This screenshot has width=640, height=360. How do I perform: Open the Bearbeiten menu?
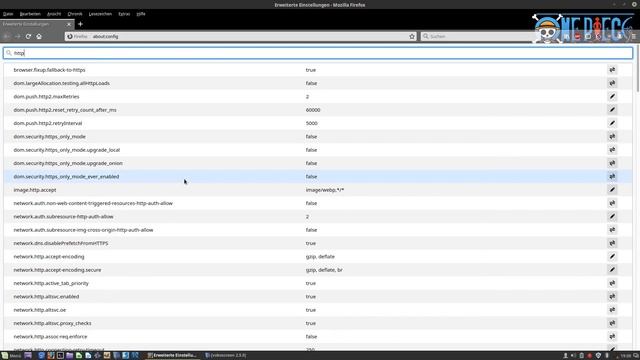30,14
